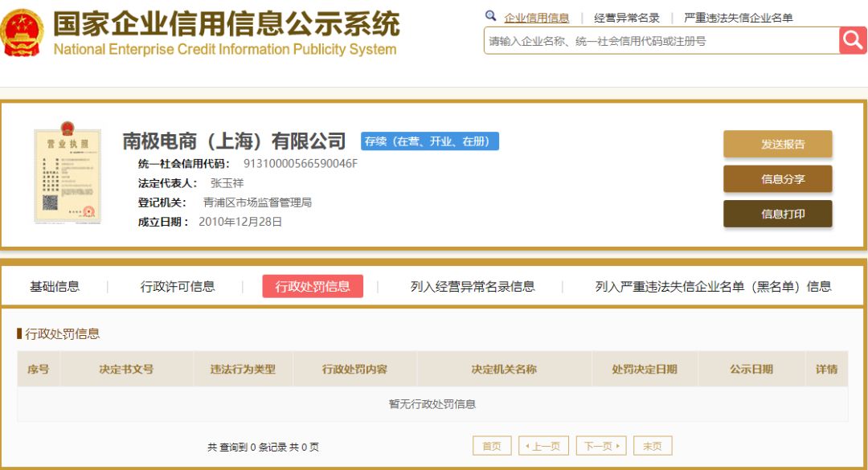Click the 详情 column header
The image size is (868, 470).
point(826,370)
